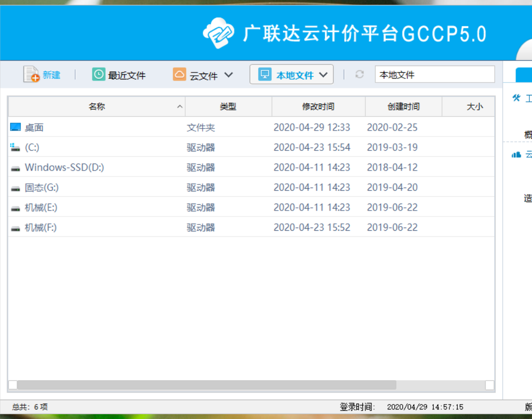
Task: Click 2019-04-20 creation date
Action: 392,187
